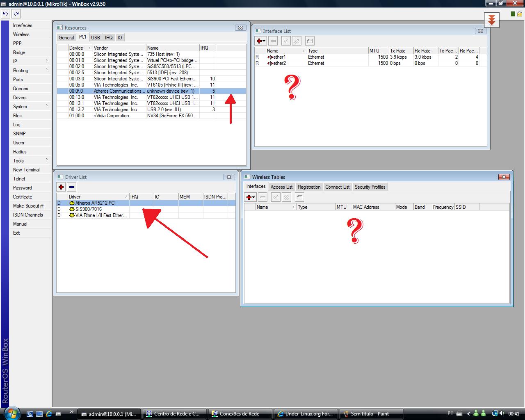The height and width of the screenshot is (420, 525).
Task: Expand the quick launch overflow chevron
Action: click(72, 412)
